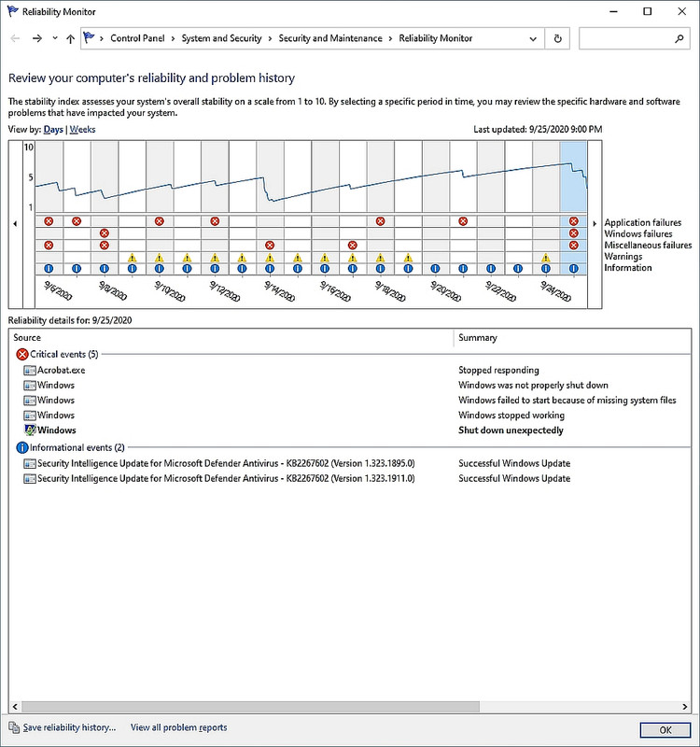Select 'Windows was not properly shut down' row
Viewport: 700px width, 747px height.
tap(350, 385)
